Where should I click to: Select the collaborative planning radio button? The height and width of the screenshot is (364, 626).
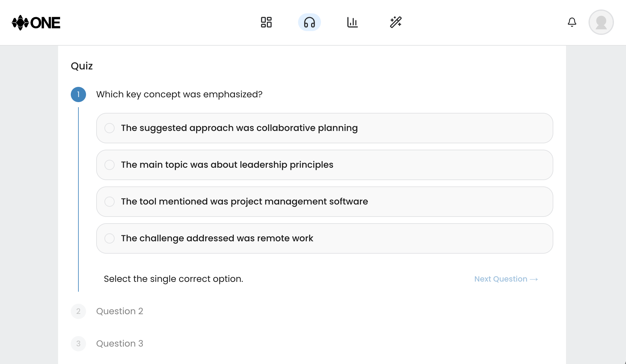(x=110, y=128)
